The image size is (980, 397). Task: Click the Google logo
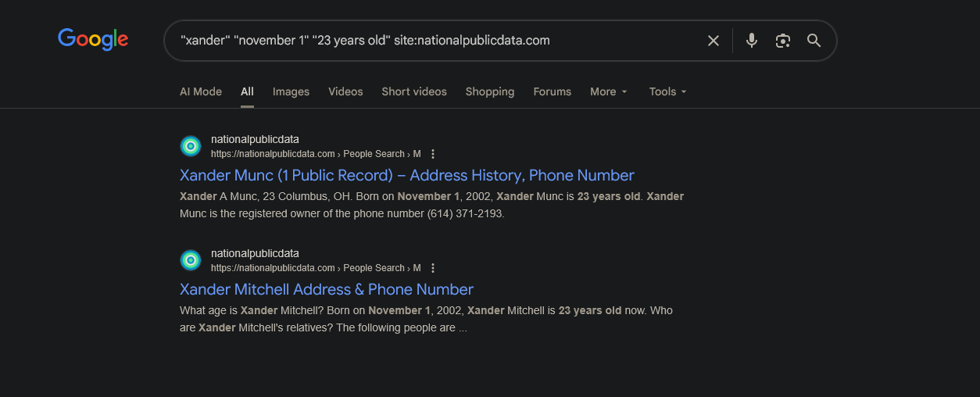coord(93,39)
